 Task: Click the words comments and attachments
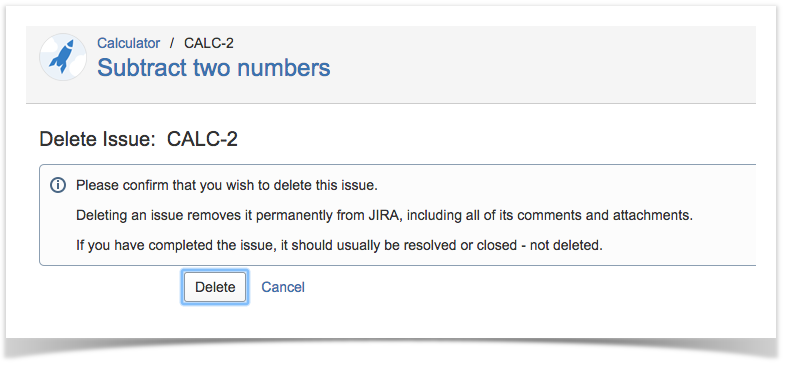coord(605,216)
